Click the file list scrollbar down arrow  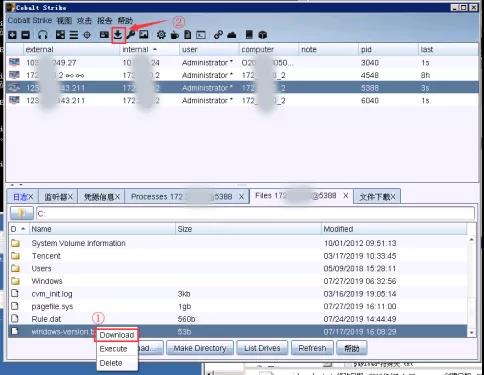[x=471, y=333]
